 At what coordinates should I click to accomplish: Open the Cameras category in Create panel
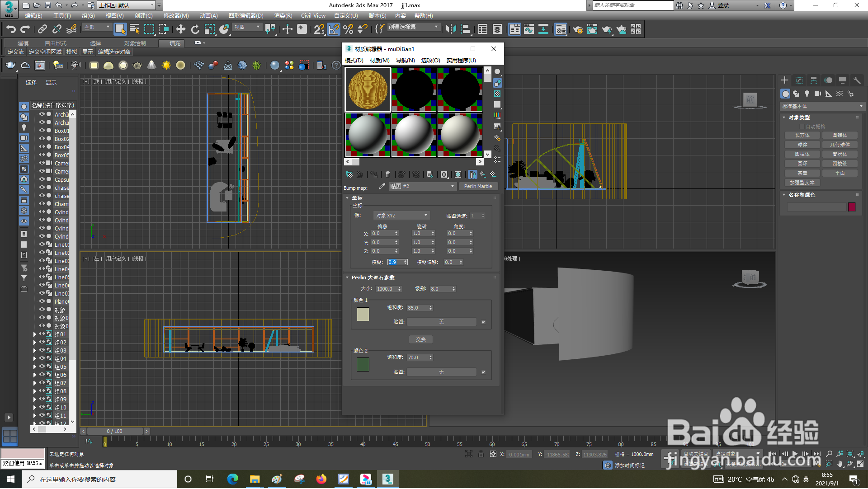click(817, 94)
